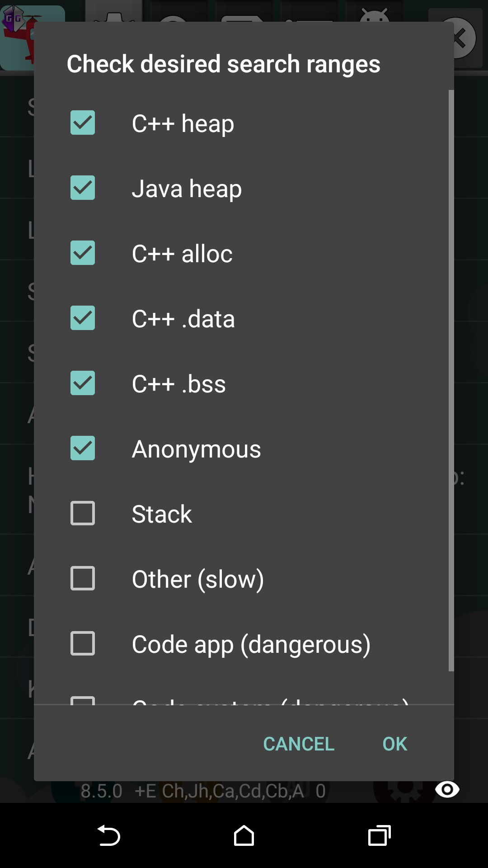The image size is (488, 868).
Task: Uncheck the C++ .bss range
Action: click(83, 383)
